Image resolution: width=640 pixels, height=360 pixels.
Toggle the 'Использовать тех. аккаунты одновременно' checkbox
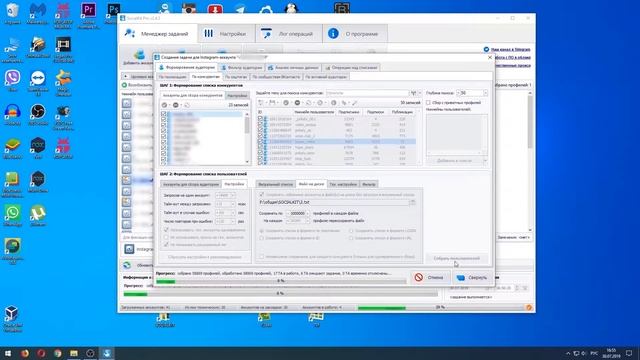tap(166, 230)
